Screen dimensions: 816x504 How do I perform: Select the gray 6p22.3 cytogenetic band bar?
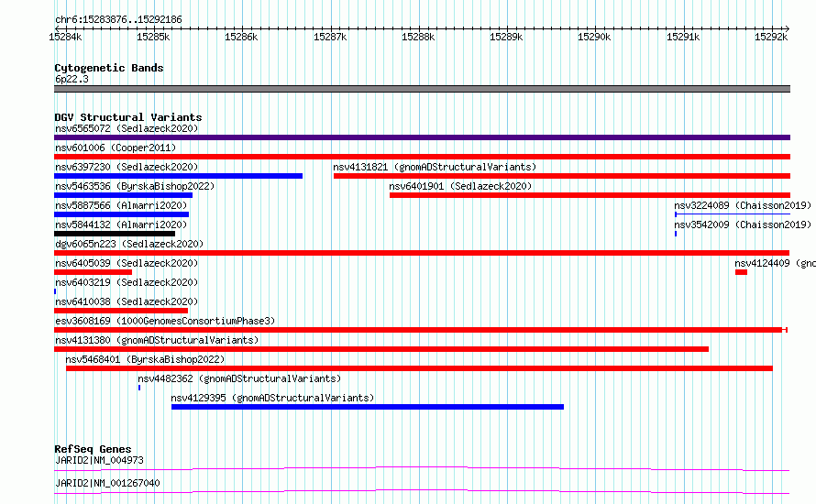tap(422, 89)
